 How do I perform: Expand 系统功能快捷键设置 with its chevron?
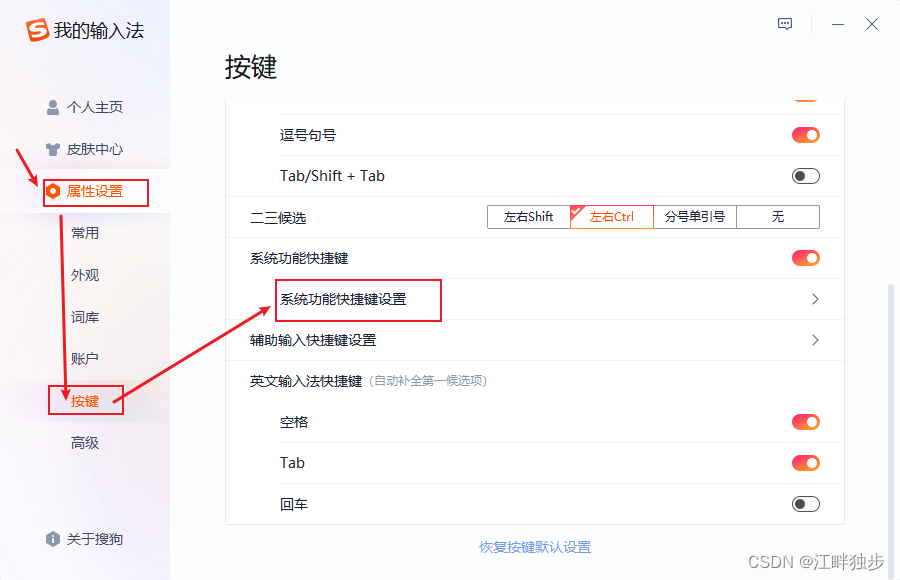[816, 299]
